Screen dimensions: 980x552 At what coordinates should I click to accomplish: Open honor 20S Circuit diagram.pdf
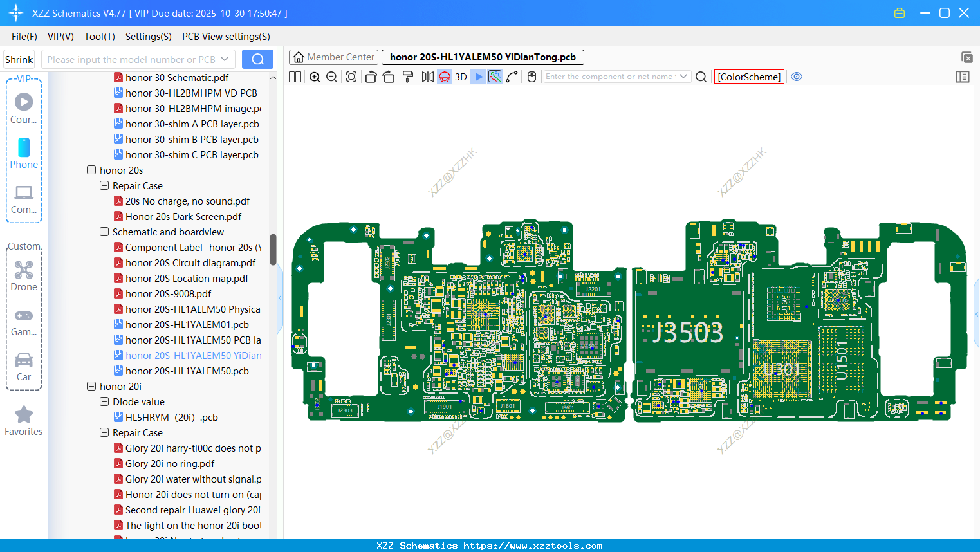[x=190, y=263]
